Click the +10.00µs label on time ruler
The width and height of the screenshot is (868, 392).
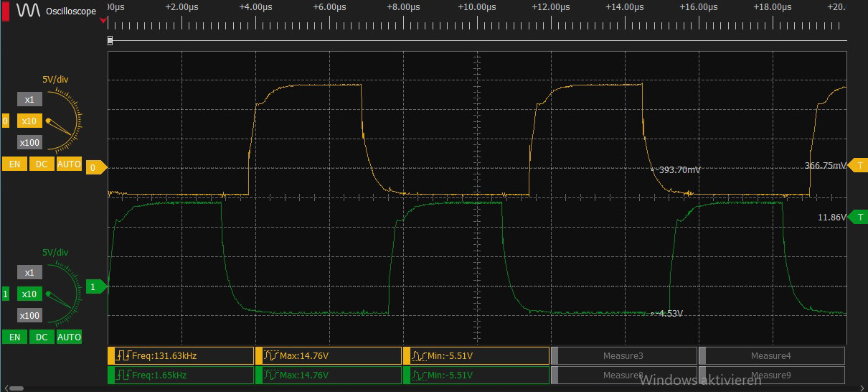point(478,7)
